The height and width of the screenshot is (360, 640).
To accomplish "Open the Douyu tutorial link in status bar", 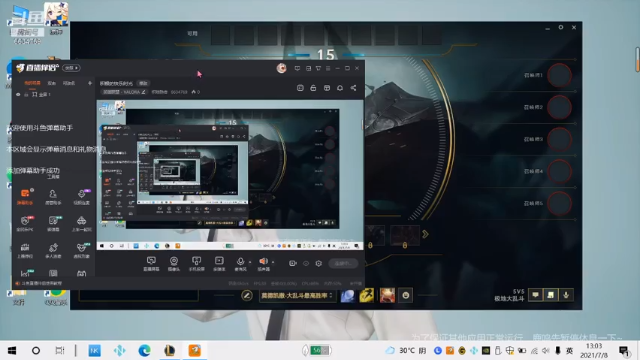I will coord(40,283).
